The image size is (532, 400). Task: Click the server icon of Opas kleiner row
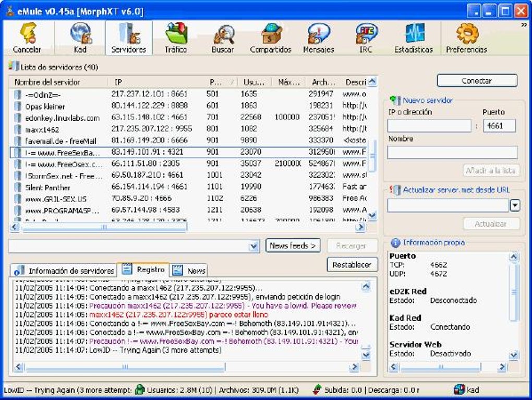(18, 106)
